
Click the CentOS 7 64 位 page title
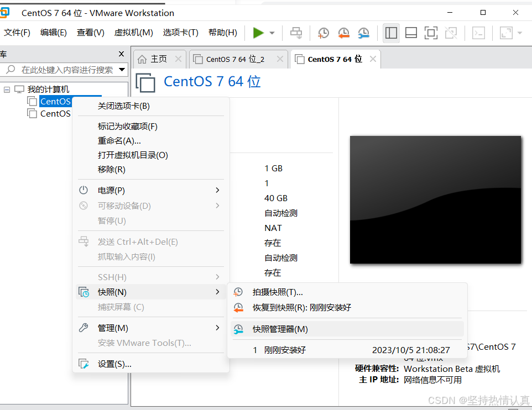(212, 82)
